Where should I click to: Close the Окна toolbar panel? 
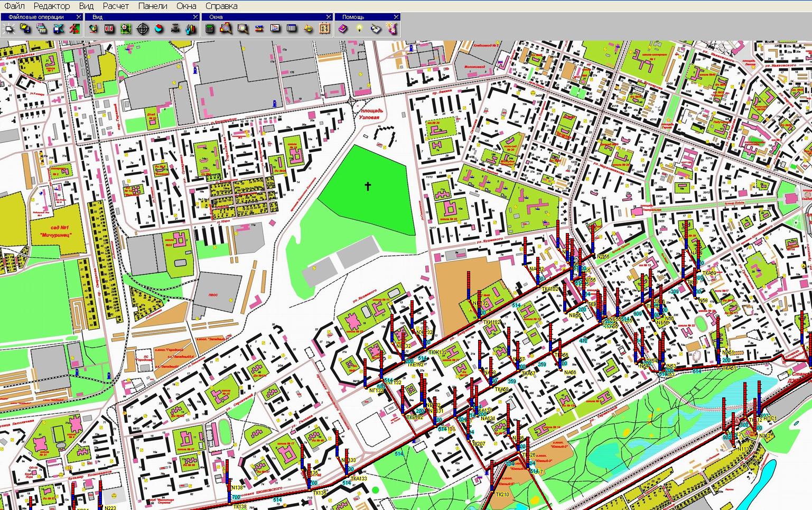329,17
